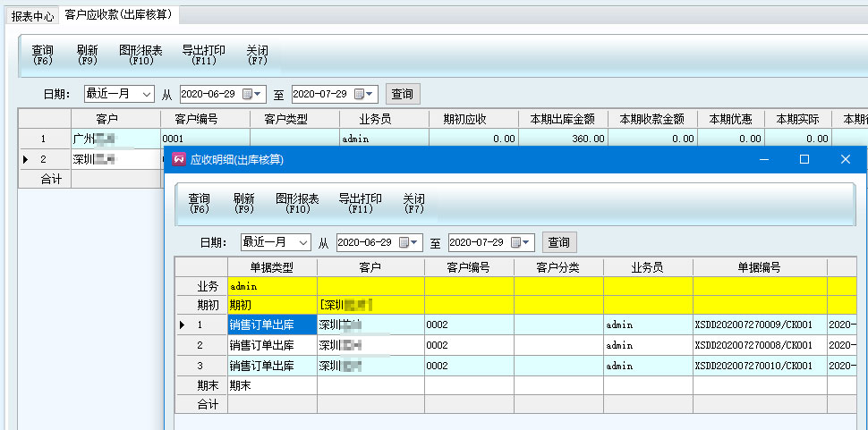
Task: Select row 3 销售订单出库 cell
Action: (272, 366)
